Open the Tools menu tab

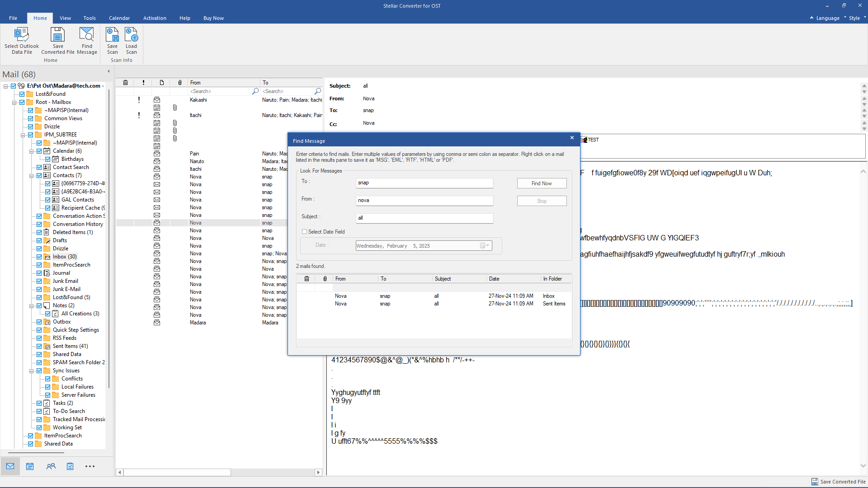(x=89, y=18)
